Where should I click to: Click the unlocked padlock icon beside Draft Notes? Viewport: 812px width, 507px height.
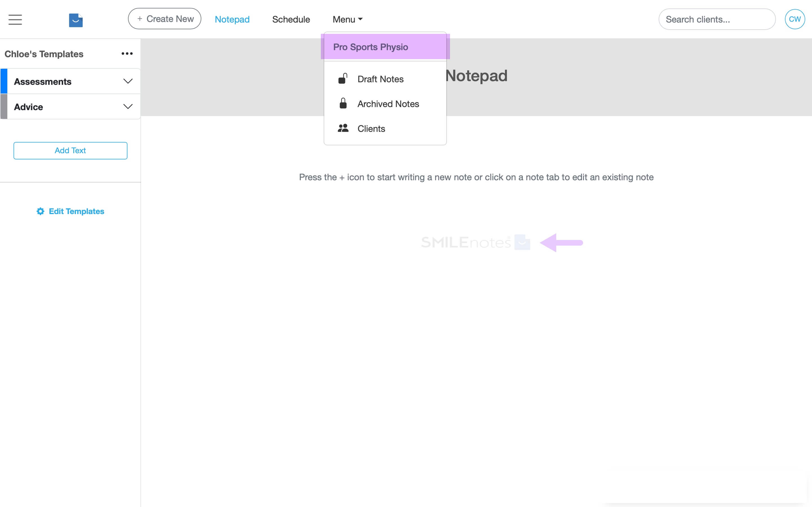point(343,79)
